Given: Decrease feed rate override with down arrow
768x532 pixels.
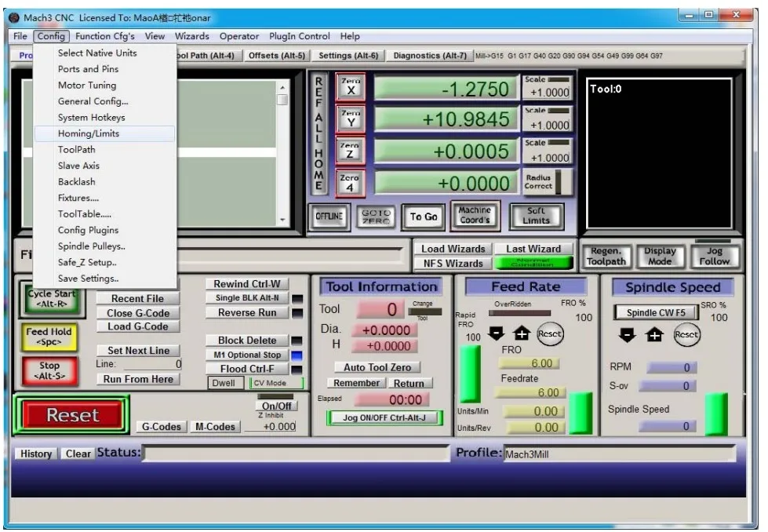Looking at the screenshot, I should (x=496, y=334).
